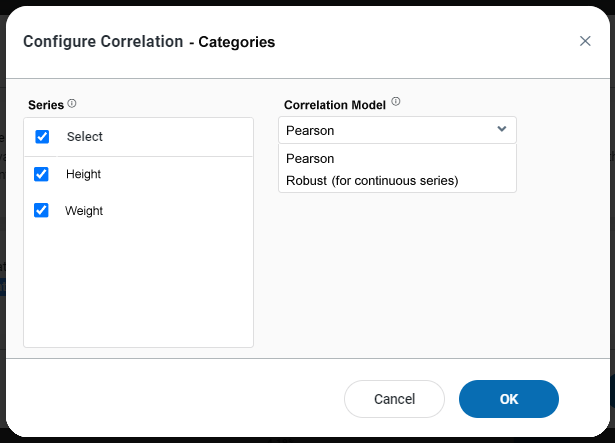615x443 pixels.
Task: Click the Select label text in list header
Action: 85,137
